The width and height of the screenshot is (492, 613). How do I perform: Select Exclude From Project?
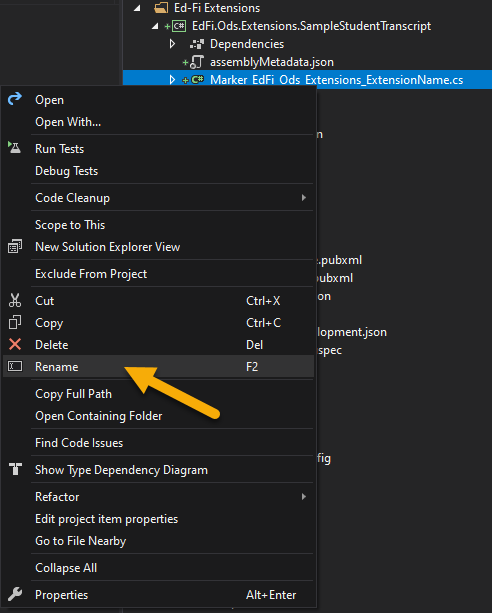(x=158, y=274)
